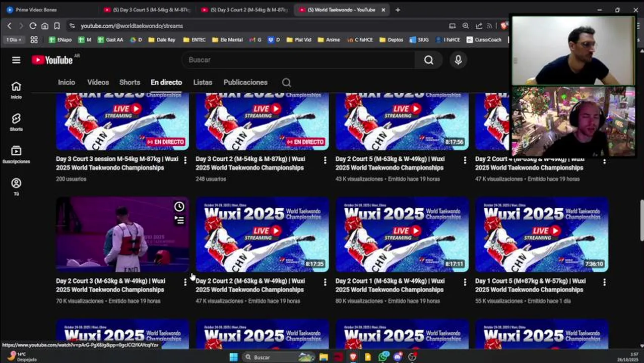Screen dimensions: 644x363
Task: Open Day 2 Court 2 video title link
Action: coord(250,285)
